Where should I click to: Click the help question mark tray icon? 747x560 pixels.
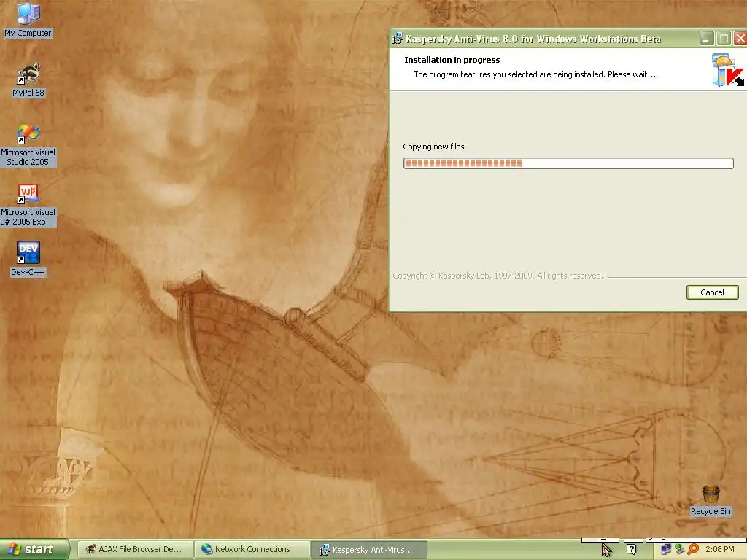coord(631,550)
